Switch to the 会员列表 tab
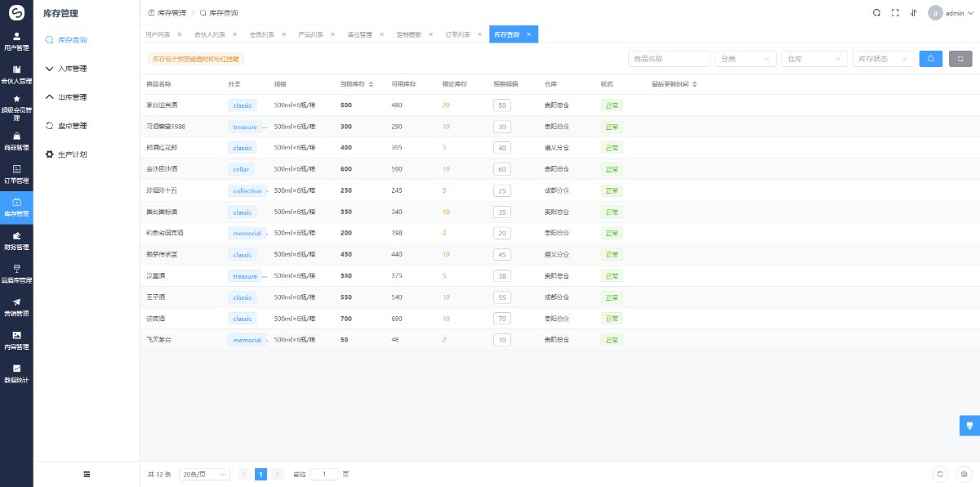 (261, 34)
